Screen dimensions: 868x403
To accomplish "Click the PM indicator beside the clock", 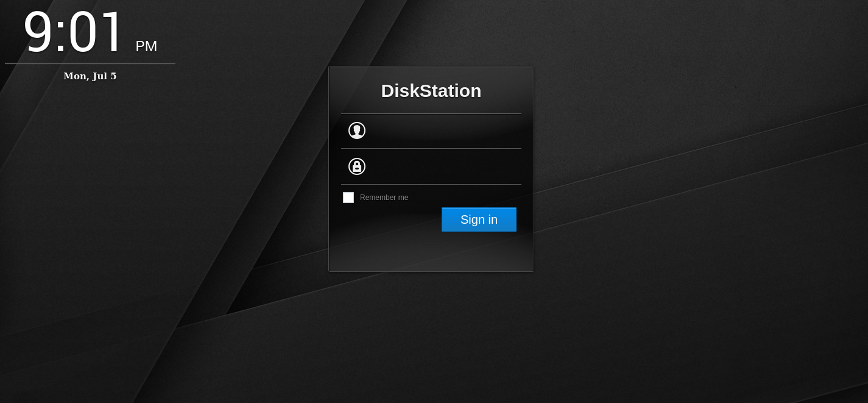I will point(146,46).
